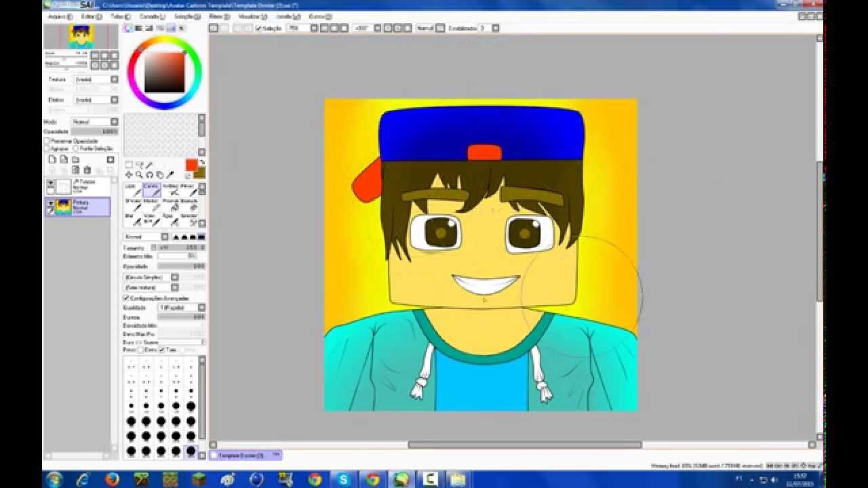The width and height of the screenshot is (868, 488).
Task: Toggle the RGB slider panel icon
Action: [138, 28]
